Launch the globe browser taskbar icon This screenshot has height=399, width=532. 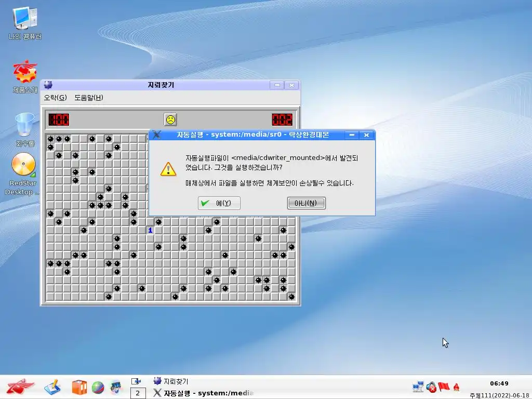98,388
